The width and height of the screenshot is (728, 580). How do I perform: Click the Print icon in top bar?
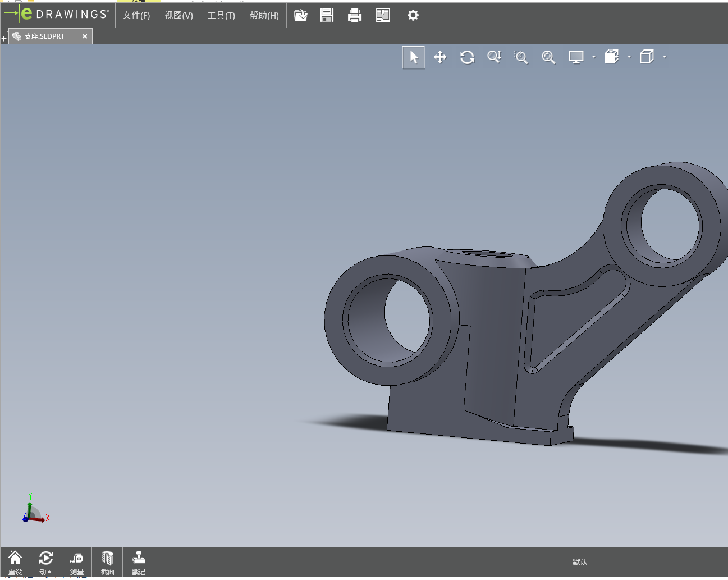[355, 15]
